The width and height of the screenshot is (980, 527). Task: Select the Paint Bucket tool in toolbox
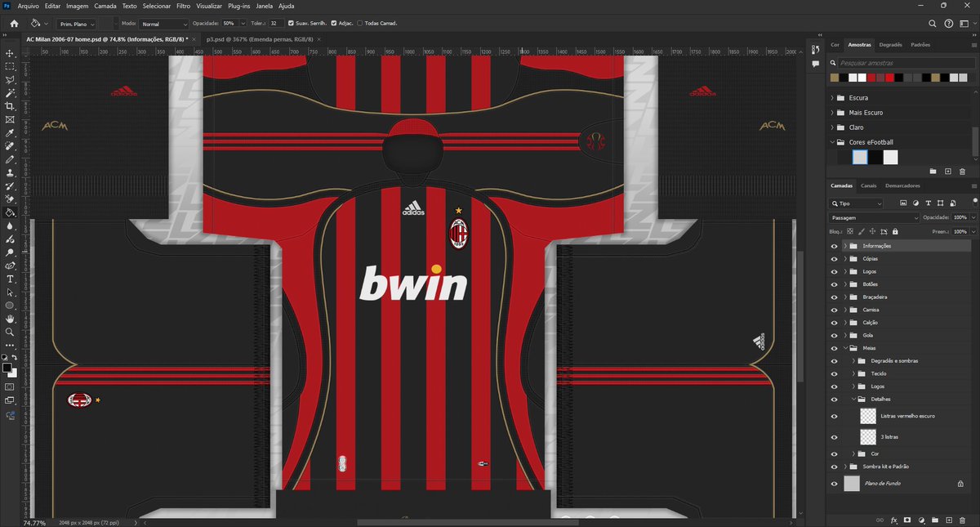[10, 212]
